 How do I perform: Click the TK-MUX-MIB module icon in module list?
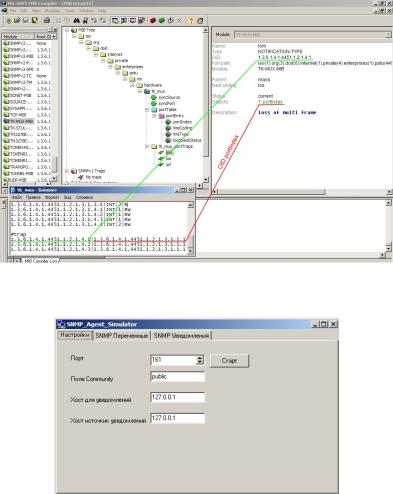click(x=6, y=121)
